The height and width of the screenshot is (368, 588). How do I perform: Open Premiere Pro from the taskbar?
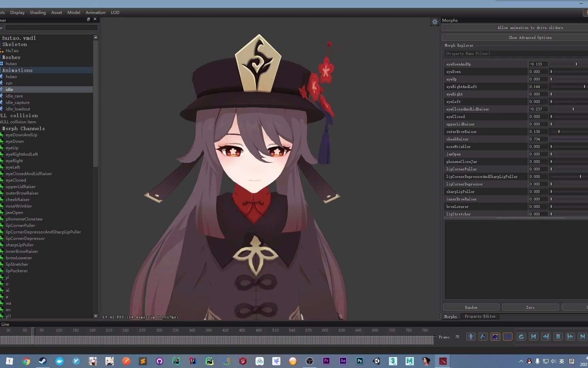click(326, 361)
